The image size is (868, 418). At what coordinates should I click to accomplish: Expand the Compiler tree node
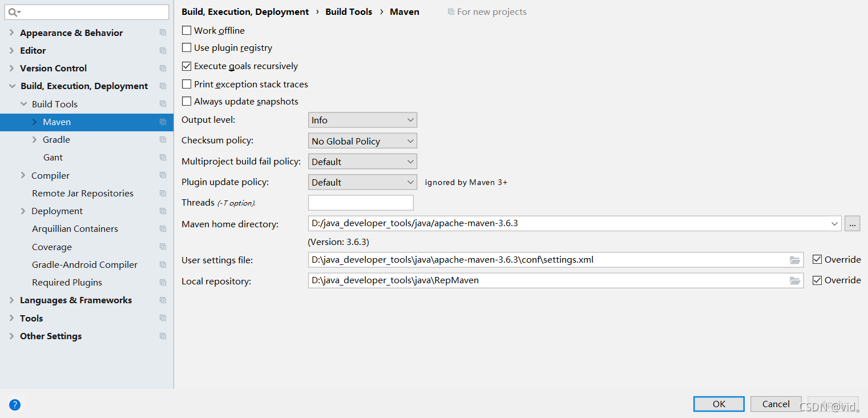pos(23,175)
